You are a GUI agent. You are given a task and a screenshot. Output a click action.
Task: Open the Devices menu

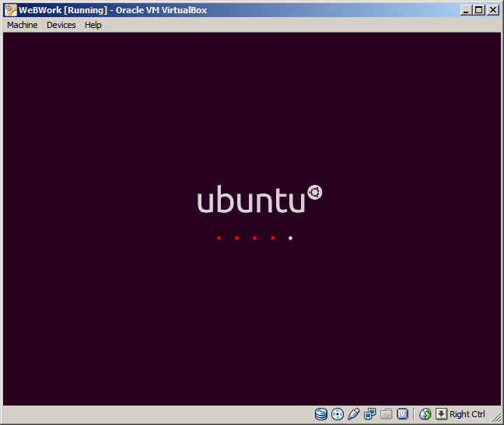[x=61, y=25]
